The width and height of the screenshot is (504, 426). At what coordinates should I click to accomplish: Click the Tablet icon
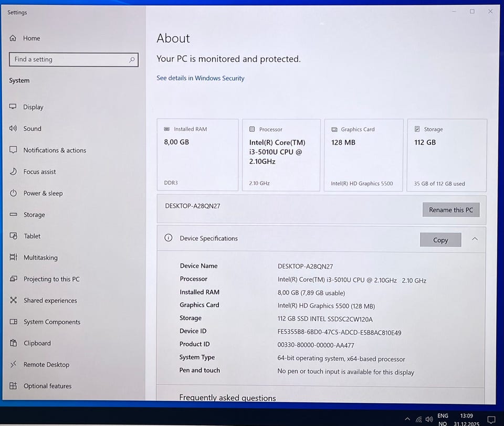click(x=14, y=236)
